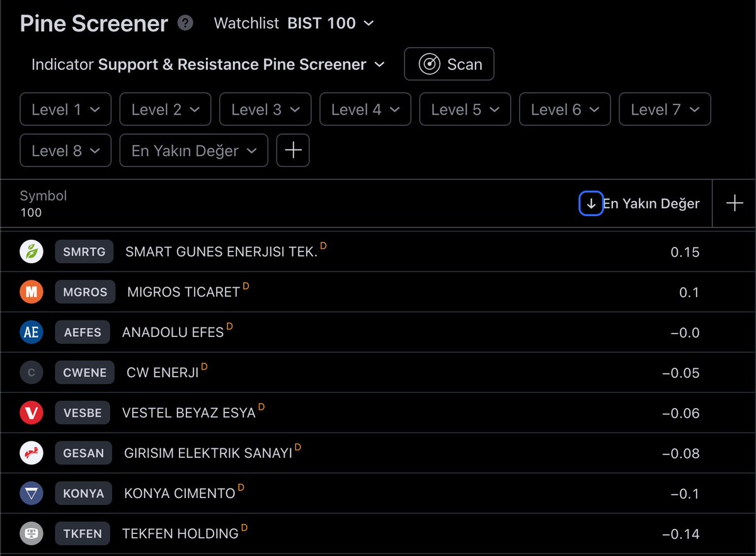The width and height of the screenshot is (756, 556).
Task: Click the plus button to add a column
Action: point(735,203)
